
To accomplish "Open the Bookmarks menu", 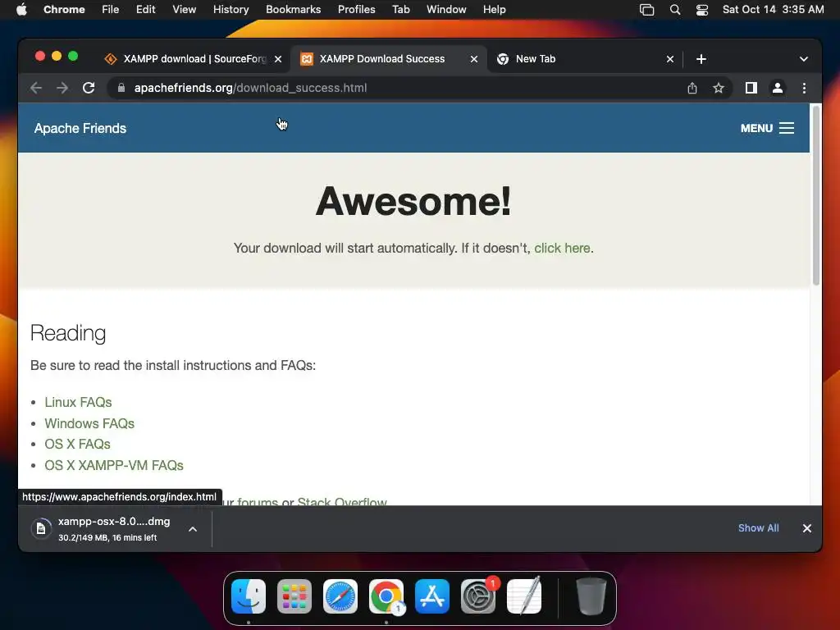I will (294, 10).
